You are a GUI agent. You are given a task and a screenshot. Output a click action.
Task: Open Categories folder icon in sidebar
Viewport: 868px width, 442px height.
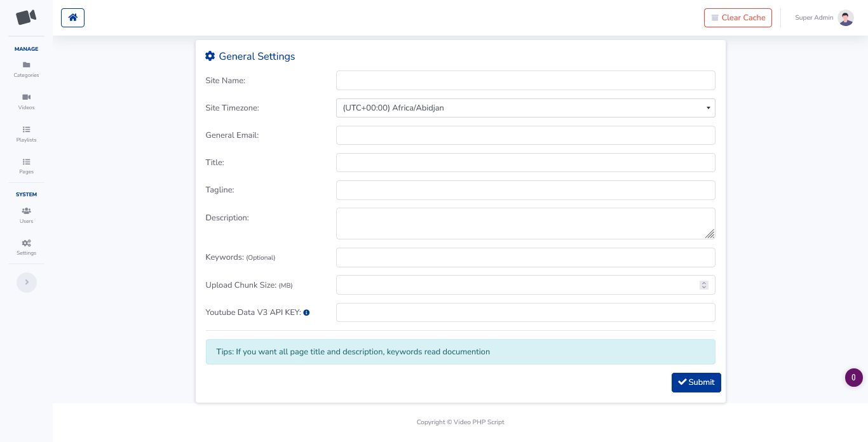(26, 65)
